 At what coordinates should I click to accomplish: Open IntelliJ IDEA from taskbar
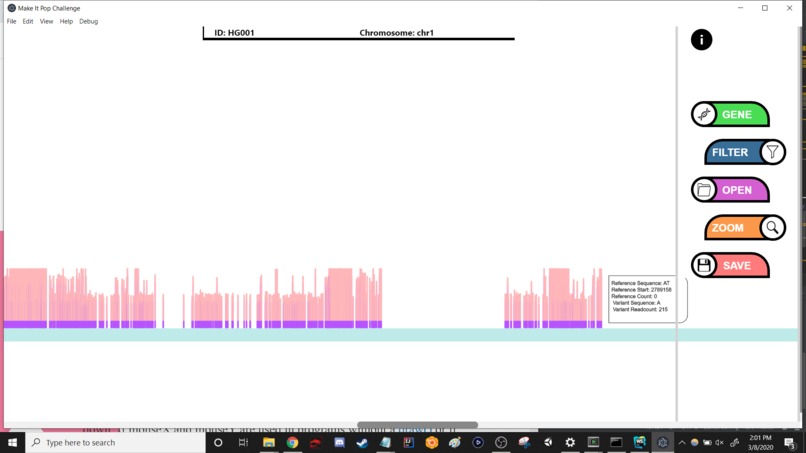[409, 442]
